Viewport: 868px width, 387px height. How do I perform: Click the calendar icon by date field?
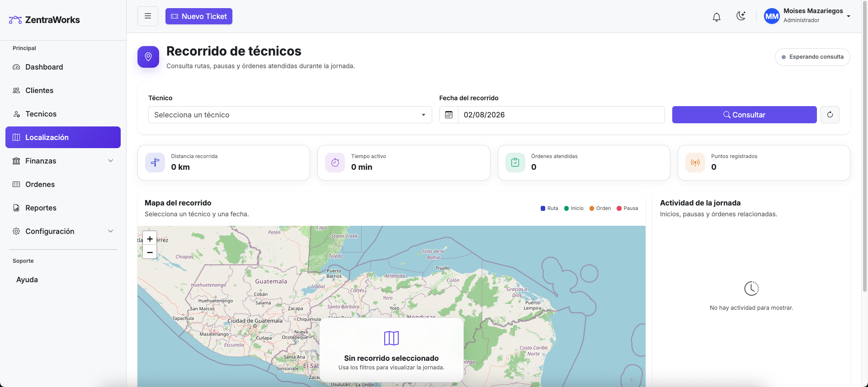click(448, 115)
